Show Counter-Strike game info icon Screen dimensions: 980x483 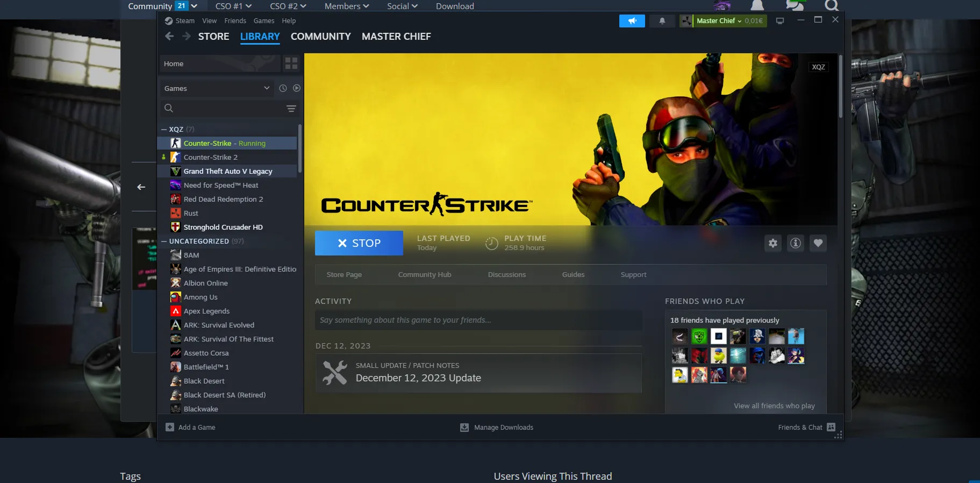pyautogui.click(x=796, y=243)
